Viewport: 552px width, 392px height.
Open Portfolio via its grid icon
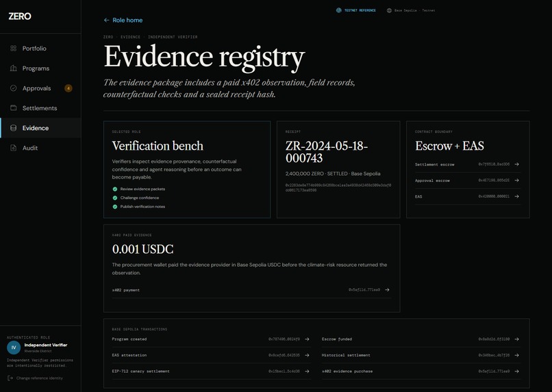point(14,48)
